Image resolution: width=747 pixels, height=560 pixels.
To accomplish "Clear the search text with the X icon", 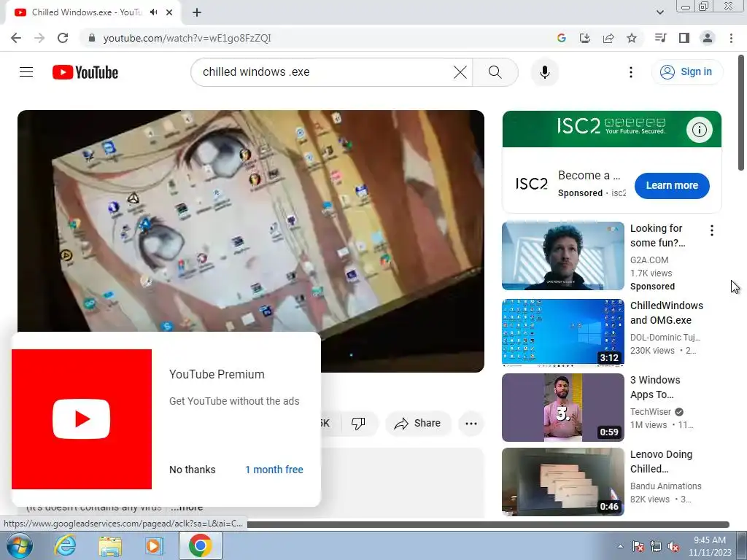I will click(x=460, y=72).
